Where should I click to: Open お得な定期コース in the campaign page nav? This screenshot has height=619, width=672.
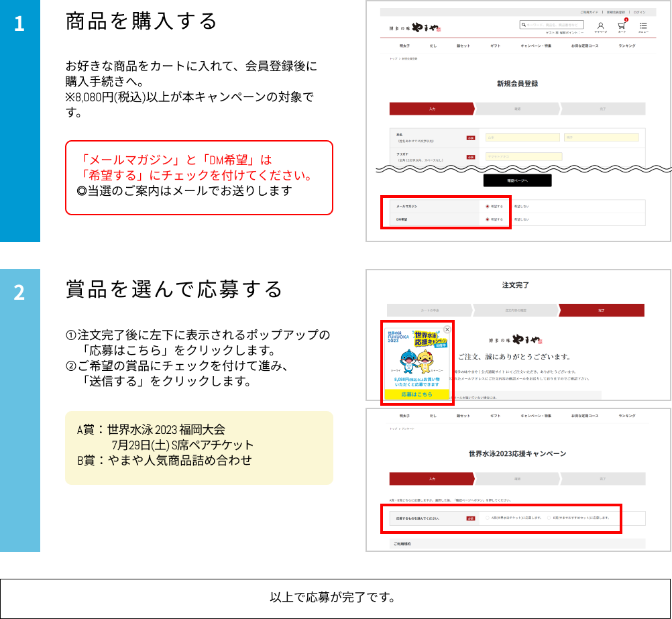click(x=585, y=416)
